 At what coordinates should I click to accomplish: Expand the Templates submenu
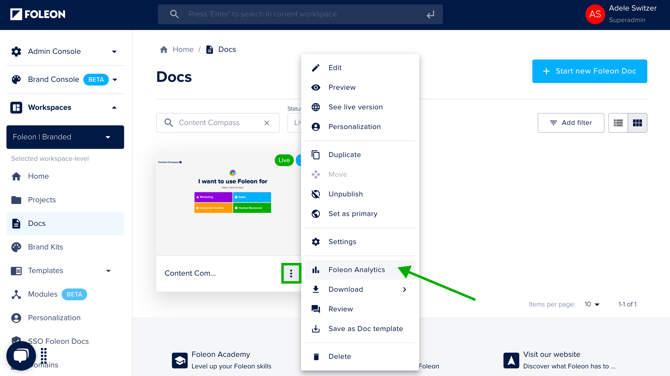pyautogui.click(x=108, y=271)
